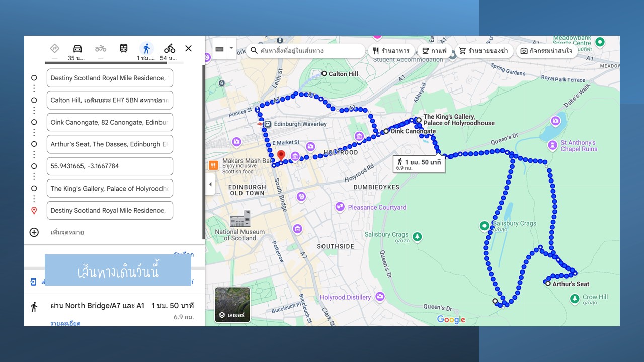Open keyboard input method dropdown arrow
The image size is (644, 362).
tap(231, 49)
